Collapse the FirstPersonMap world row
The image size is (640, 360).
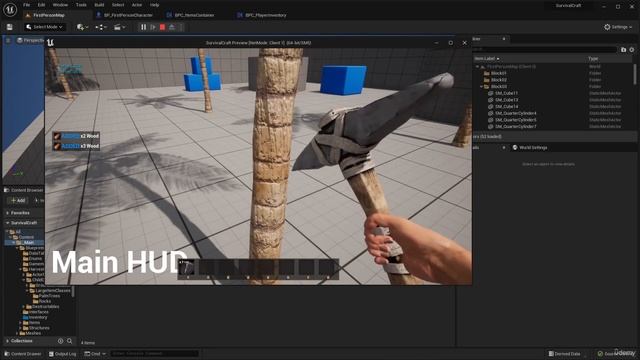pyautogui.click(x=477, y=66)
